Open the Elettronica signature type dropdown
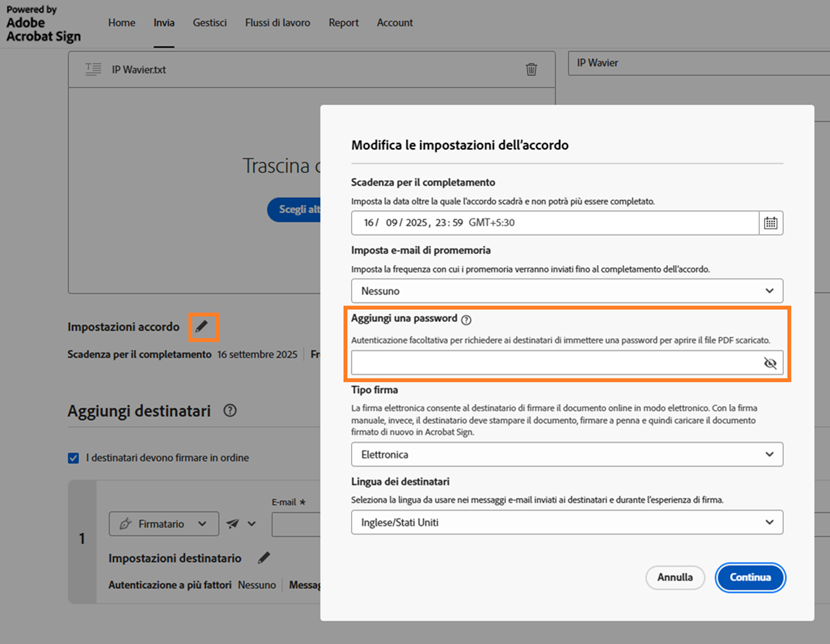Viewport: 830px width, 644px height. tap(567, 454)
